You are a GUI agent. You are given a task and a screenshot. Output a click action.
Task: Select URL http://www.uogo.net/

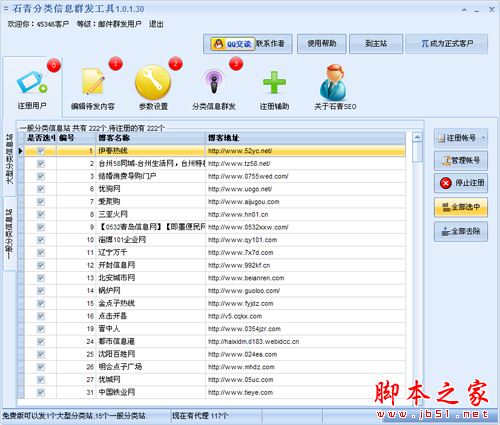click(240, 189)
